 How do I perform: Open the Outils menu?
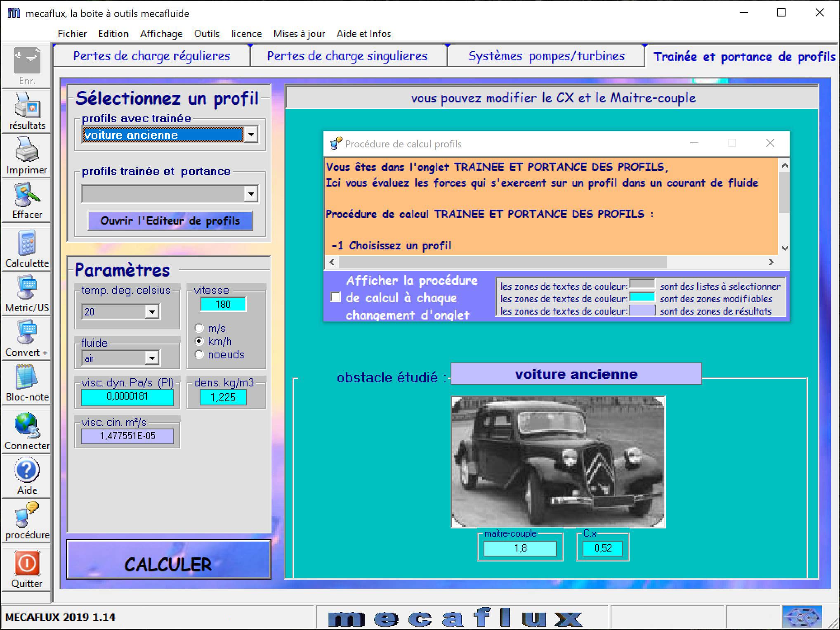coord(207,34)
